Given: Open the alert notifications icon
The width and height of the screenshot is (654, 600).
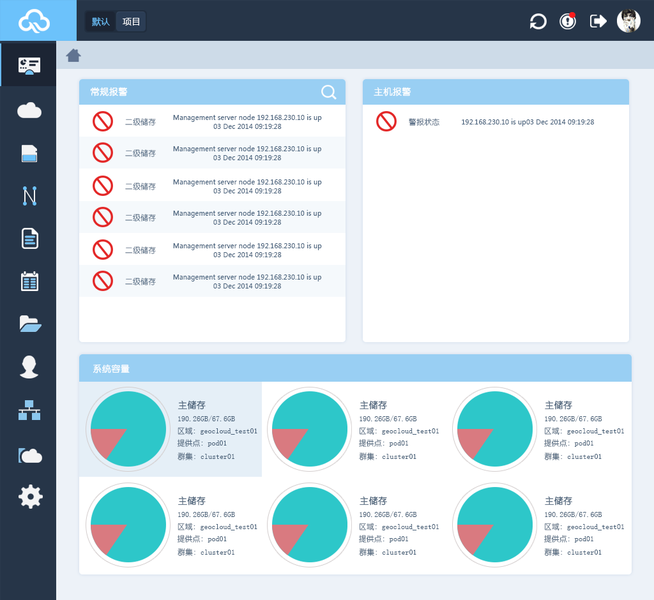Looking at the screenshot, I should [568, 21].
